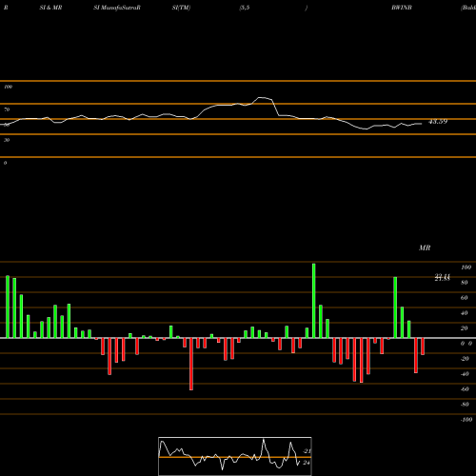Click the longest red MR histogram bar
The image size is (476, 476).
click(x=191, y=364)
